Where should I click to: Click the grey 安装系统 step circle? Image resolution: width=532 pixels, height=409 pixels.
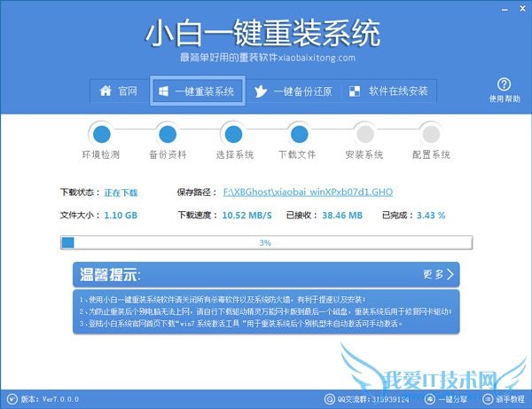(x=365, y=134)
